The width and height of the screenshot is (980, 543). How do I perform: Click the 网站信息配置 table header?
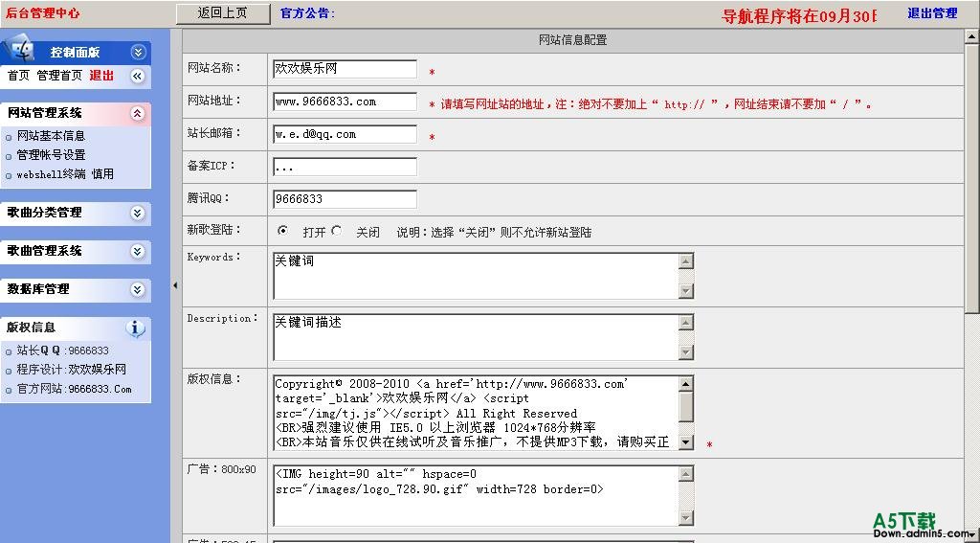pos(572,40)
